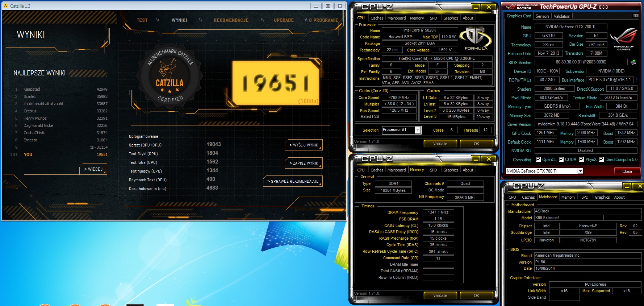
Task: Switch to the Sensors tab in GPU-Z
Action: 542,16
